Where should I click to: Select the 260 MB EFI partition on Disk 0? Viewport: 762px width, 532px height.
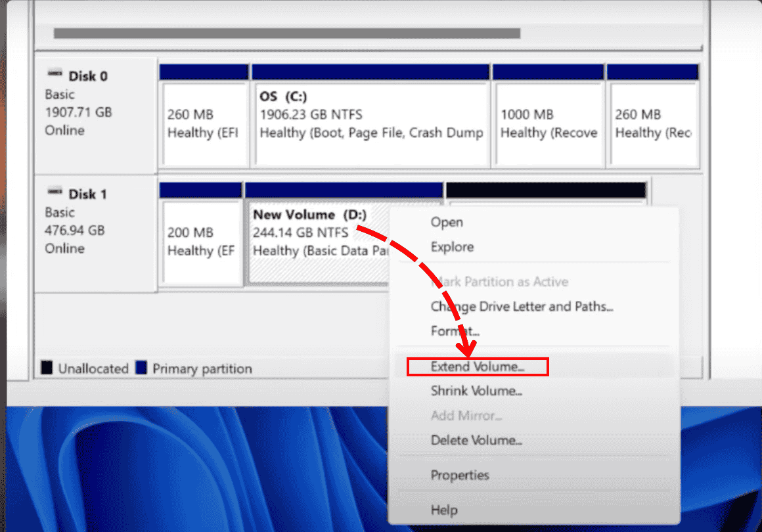click(x=204, y=117)
